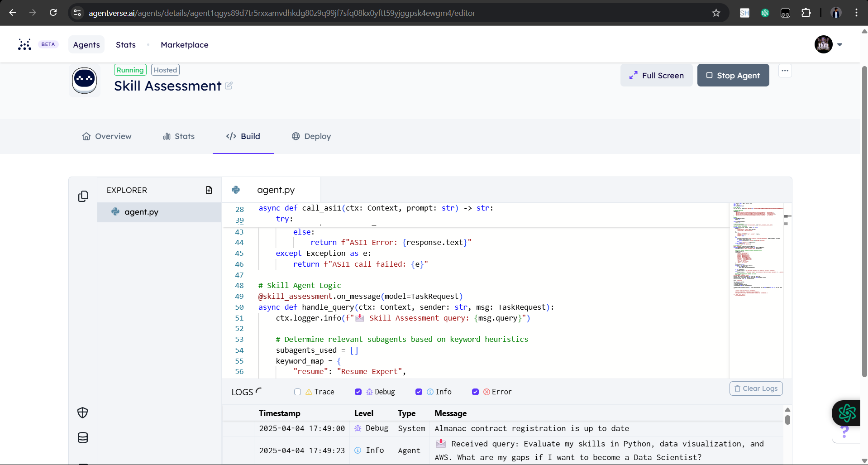Go to the Agents nav item
Image resolution: width=868 pixels, height=465 pixels.
click(x=86, y=44)
